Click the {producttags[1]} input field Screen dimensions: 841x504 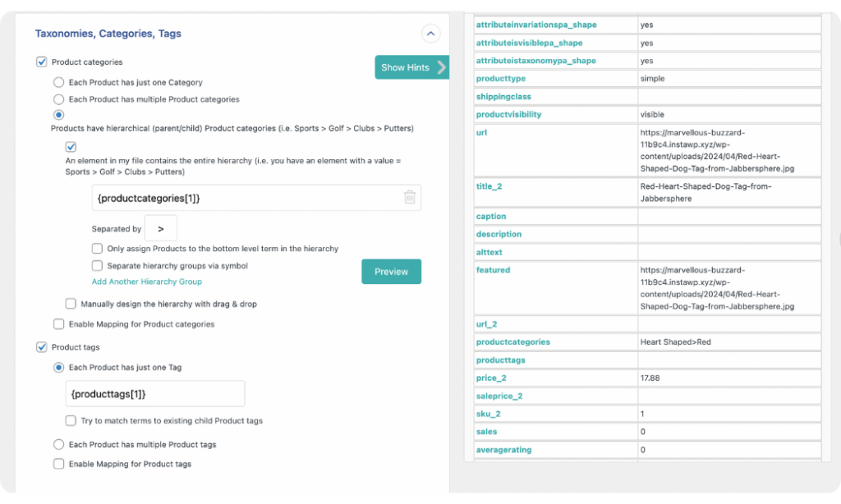155,394
